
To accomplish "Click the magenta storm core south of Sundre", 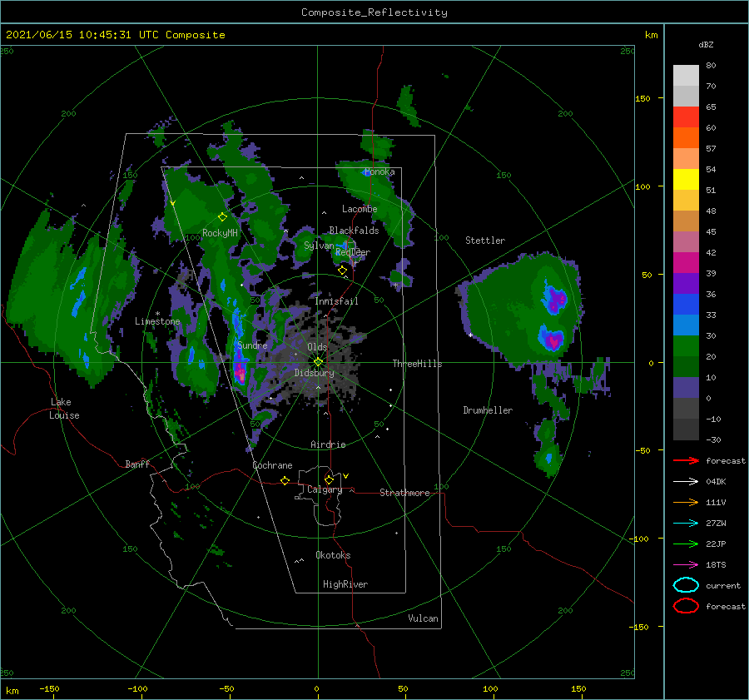I will (241, 373).
